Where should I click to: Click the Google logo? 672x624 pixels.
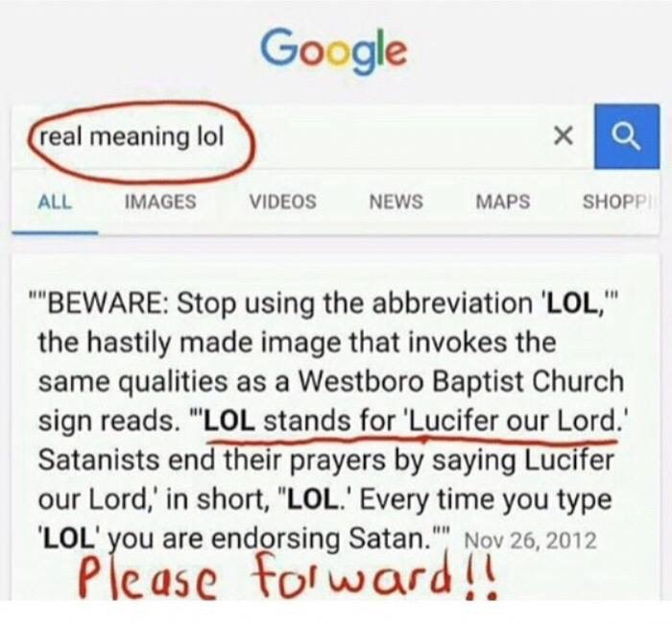point(334,51)
